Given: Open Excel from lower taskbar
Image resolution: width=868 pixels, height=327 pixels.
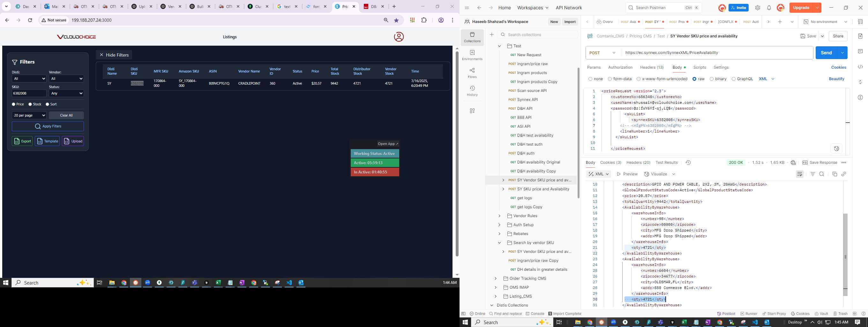Looking at the screenshot, I should pos(684,322).
